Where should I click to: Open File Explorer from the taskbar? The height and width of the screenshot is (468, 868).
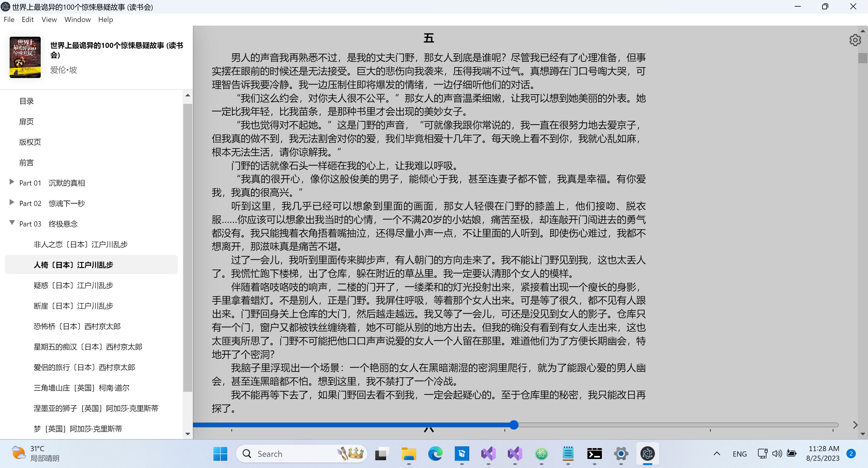pos(408,454)
